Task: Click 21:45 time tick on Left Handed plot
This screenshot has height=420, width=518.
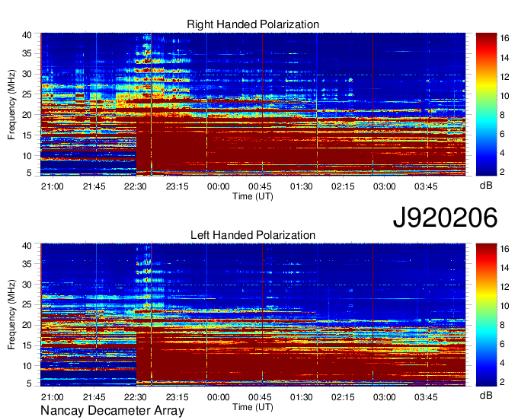Action: click(x=94, y=397)
